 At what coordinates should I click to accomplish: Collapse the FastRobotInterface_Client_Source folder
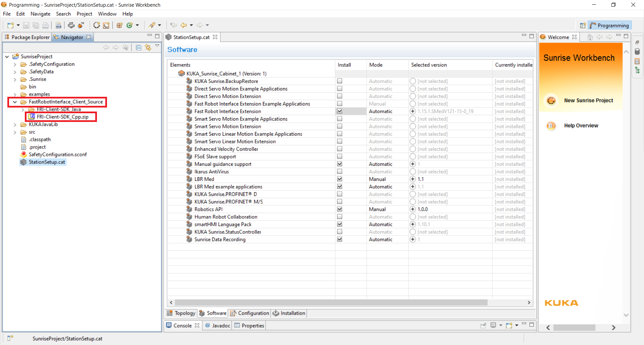(x=15, y=102)
